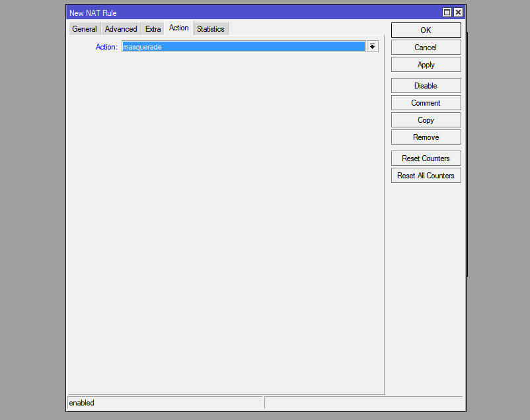This screenshot has height=420, width=530.
Task: Copy the NAT rule
Action: click(x=426, y=120)
